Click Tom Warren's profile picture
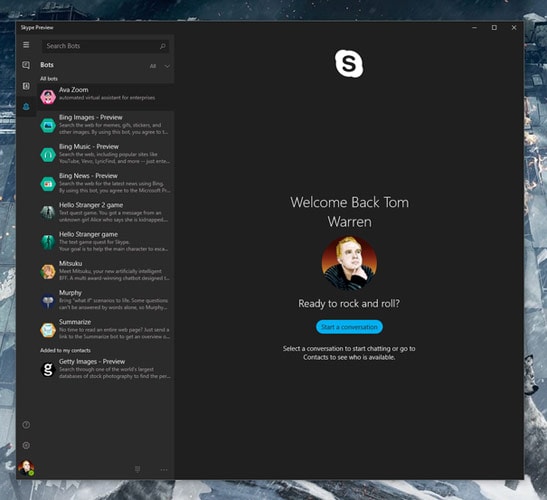 pos(349,263)
